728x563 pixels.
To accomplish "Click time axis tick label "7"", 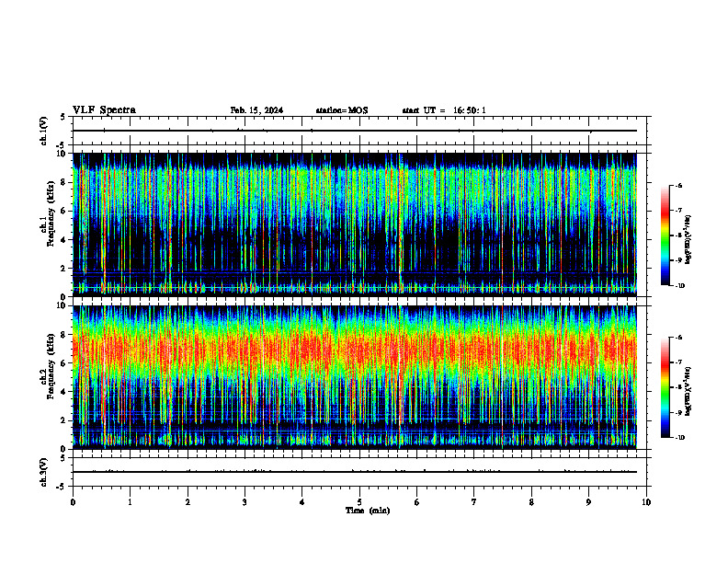I will click(x=474, y=502).
